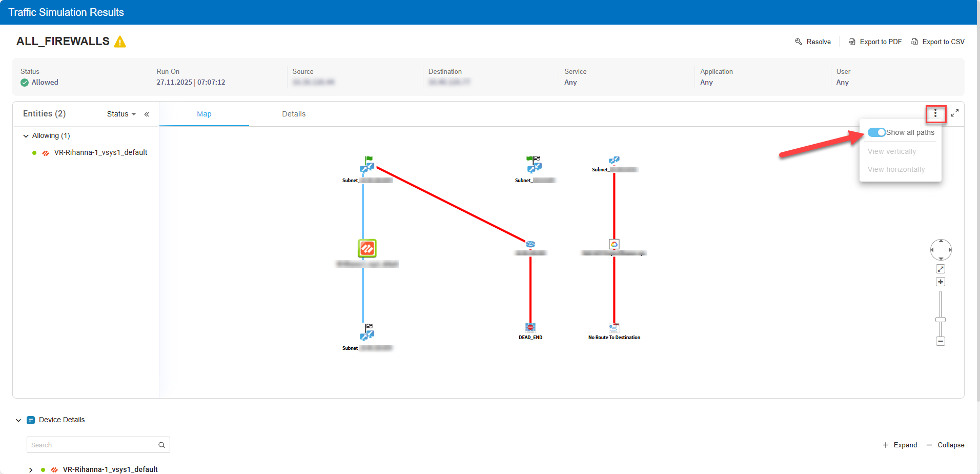Screen dimensions: 980x474
Task: Select View vertically menu option
Action: (x=891, y=151)
